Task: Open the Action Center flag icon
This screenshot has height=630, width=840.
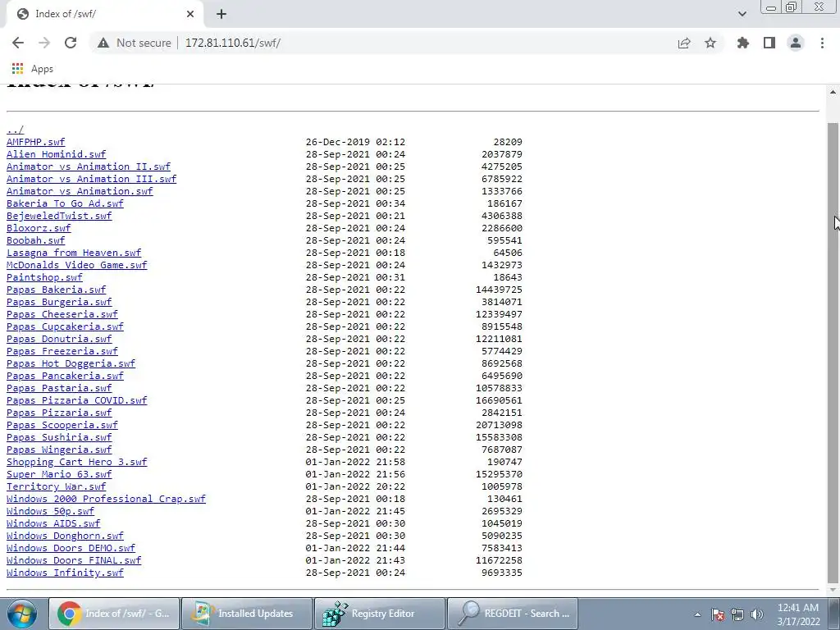Action: [718, 614]
